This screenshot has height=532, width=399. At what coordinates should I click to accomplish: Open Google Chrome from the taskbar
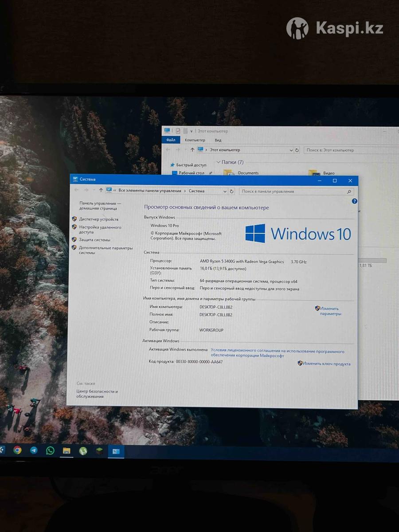pos(17,450)
